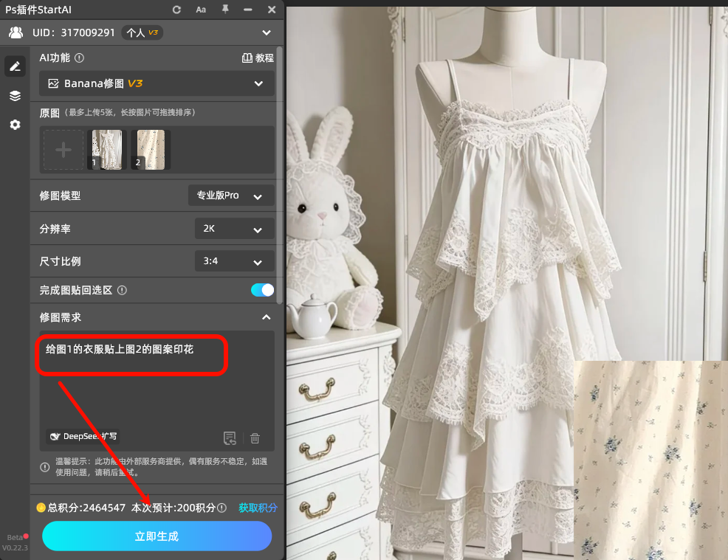The height and width of the screenshot is (560, 728).
Task: Collapse the 修图需求 section
Action: click(263, 317)
